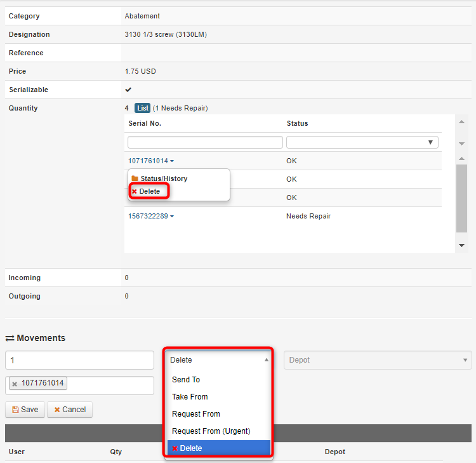Open serial number 1071761014 dropdown
476x463 pixels.
[x=151, y=161]
